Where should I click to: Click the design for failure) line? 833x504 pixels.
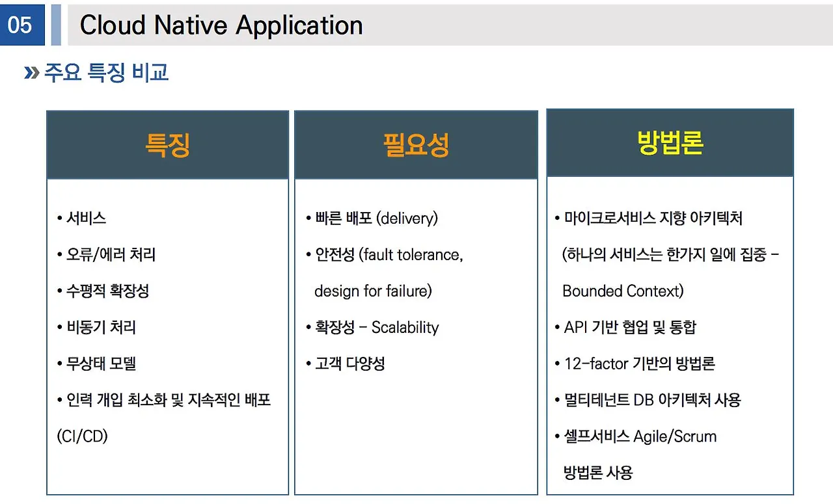click(x=373, y=291)
